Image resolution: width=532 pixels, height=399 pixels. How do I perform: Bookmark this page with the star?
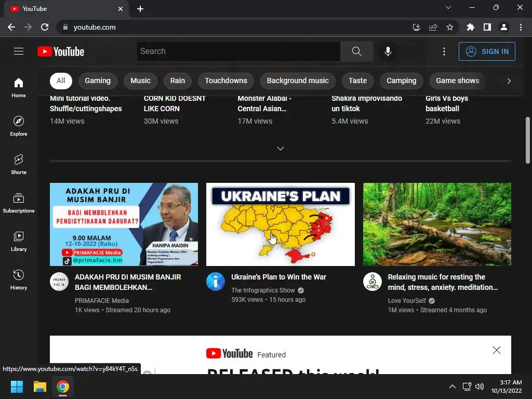click(x=449, y=27)
